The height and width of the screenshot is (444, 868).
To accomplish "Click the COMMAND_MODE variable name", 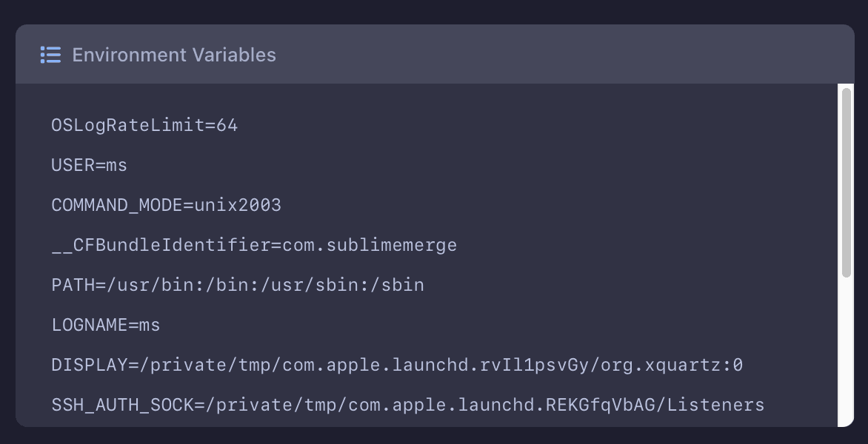I will tap(116, 206).
